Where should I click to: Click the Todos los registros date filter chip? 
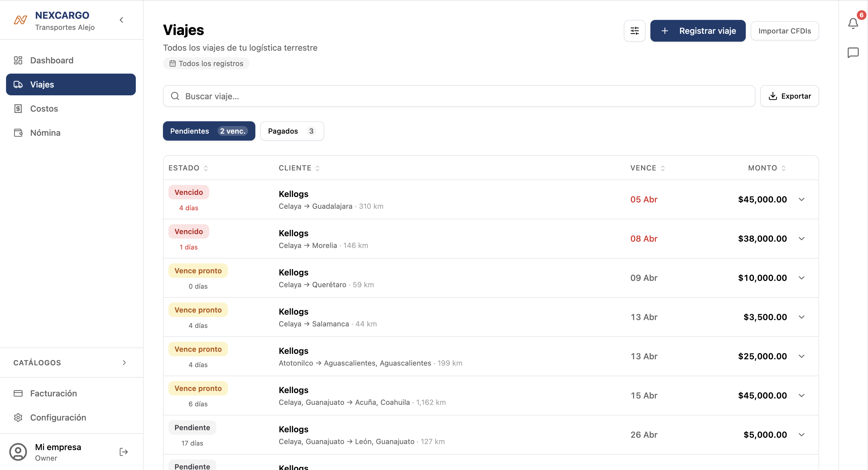click(x=206, y=63)
